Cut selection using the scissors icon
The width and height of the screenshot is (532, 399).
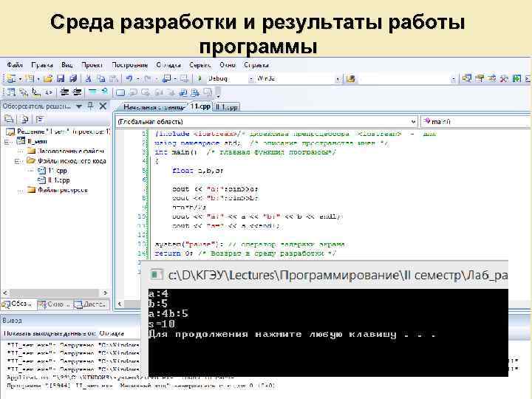click(x=88, y=79)
